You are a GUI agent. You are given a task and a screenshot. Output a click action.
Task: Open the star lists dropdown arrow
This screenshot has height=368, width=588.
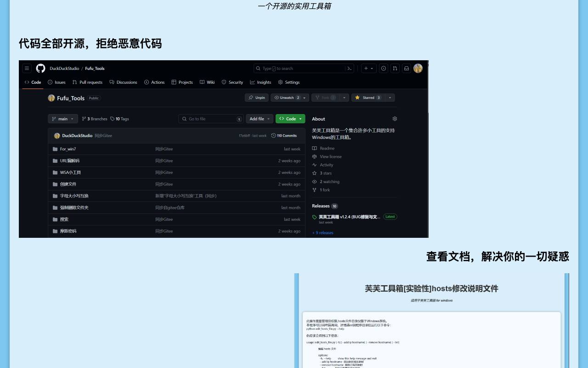point(390,98)
